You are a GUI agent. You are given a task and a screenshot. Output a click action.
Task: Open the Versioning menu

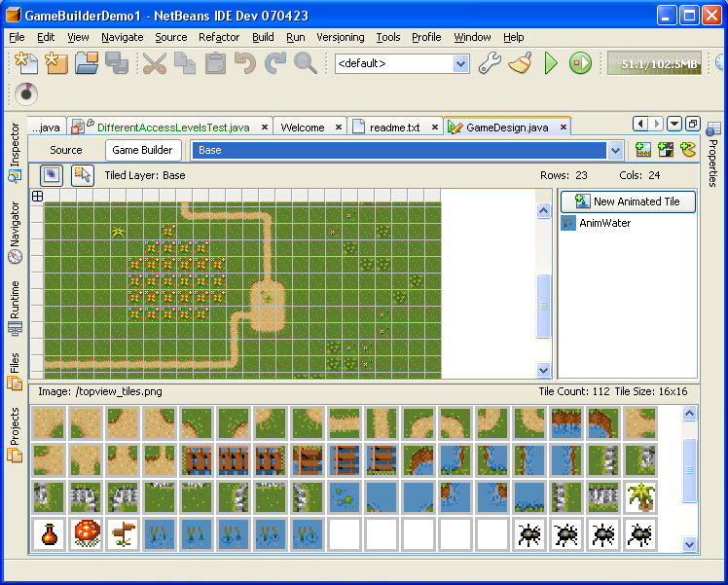341,37
